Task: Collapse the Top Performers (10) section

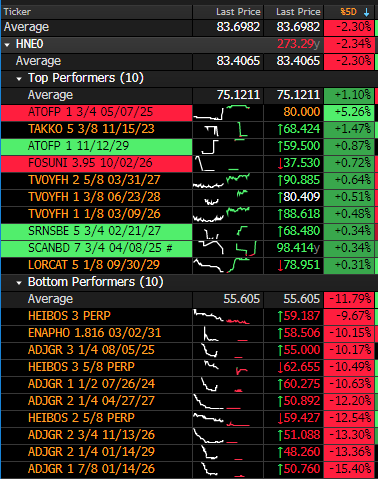Action: [19, 79]
